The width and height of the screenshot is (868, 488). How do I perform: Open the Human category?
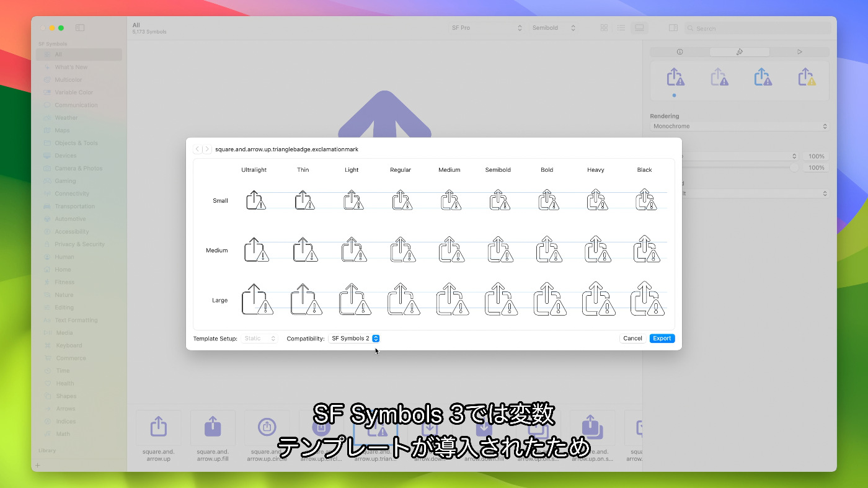tap(79, 257)
